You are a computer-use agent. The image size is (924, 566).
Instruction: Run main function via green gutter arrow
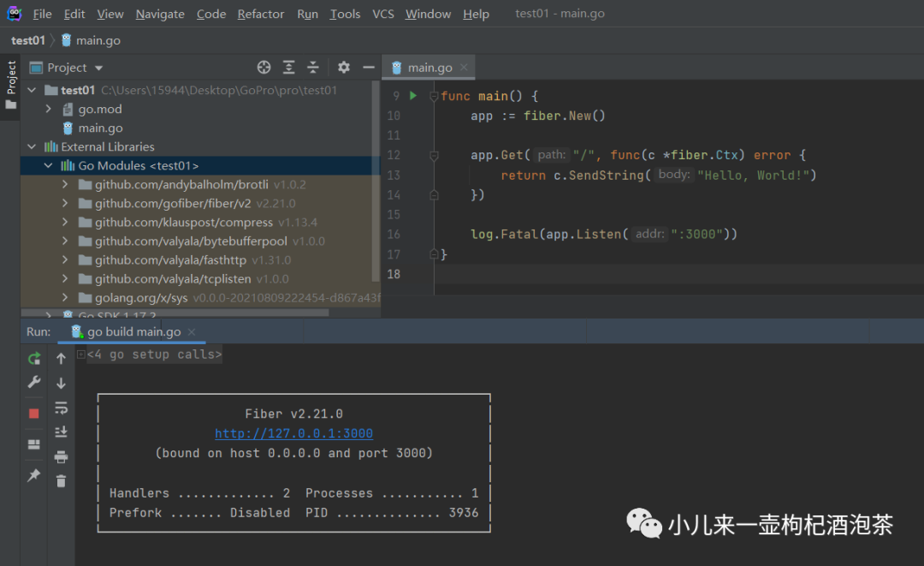click(x=413, y=96)
